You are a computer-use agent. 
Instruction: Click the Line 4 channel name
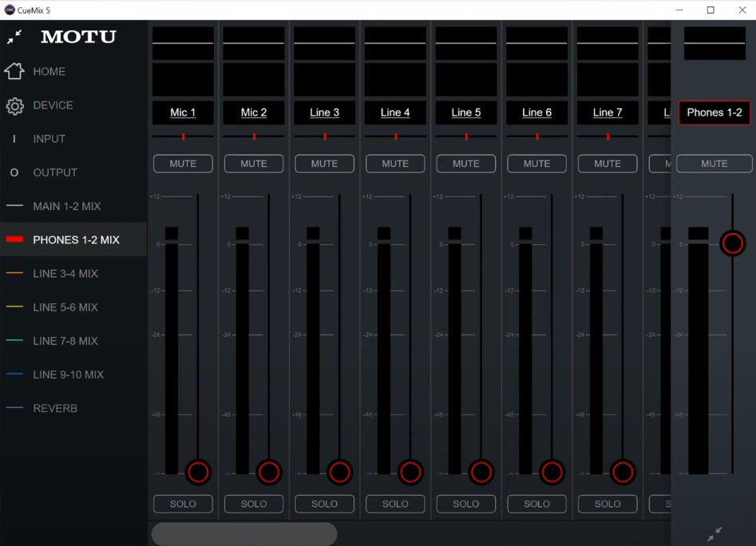pyautogui.click(x=395, y=113)
